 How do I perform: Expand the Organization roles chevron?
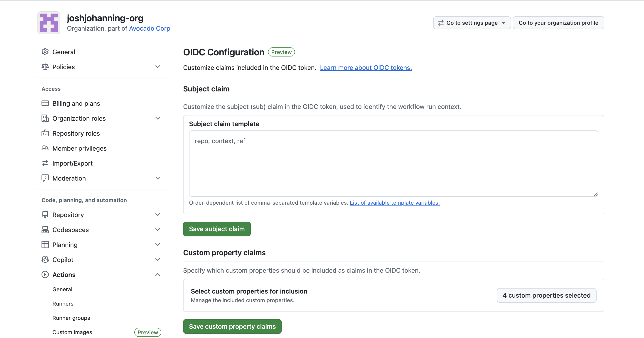click(x=157, y=118)
